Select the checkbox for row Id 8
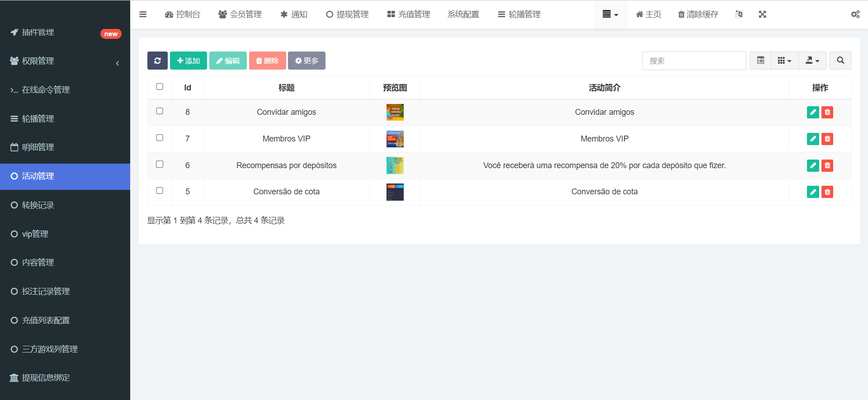 [x=160, y=111]
